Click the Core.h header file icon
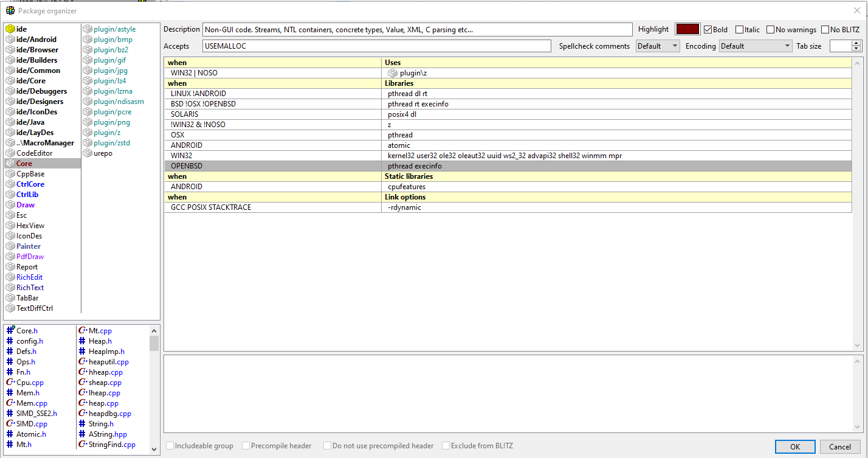This screenshot has width=868, height=458. [10, 331]
